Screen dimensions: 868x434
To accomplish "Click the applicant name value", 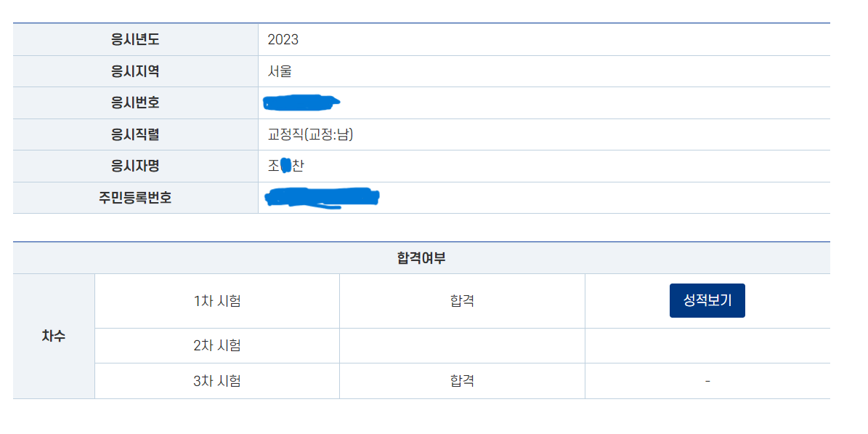I will click(285, 166).
